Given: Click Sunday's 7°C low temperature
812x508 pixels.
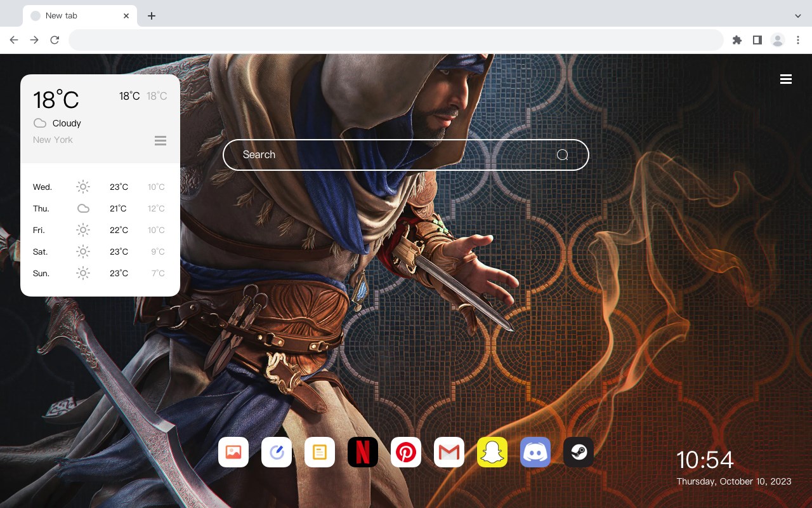Looking at the screenshot, I should (x=158, y=273).
